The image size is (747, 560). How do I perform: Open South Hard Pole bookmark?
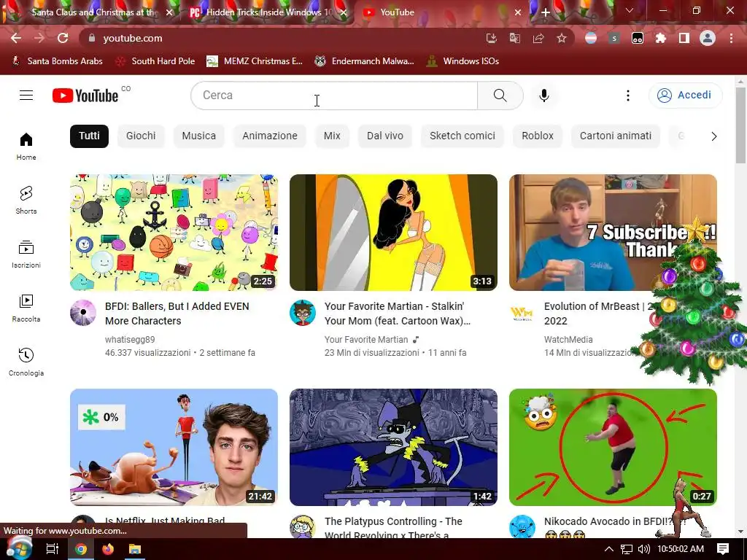coord(156,61)
